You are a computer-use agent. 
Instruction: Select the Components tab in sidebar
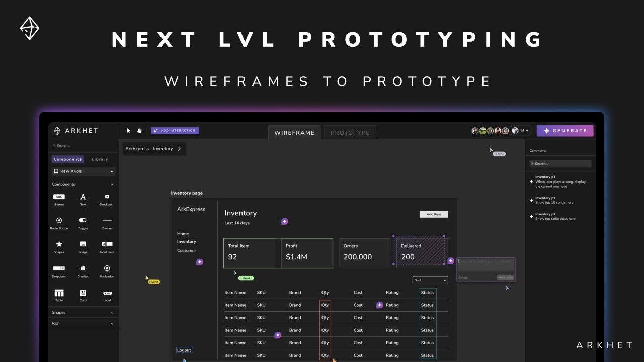pos(67,159)
